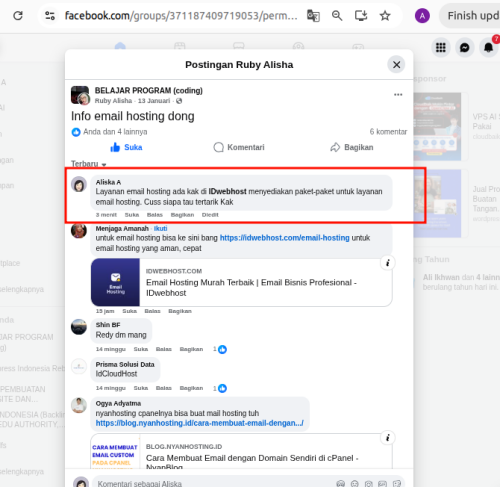Open the Cara Membuat Email NyanBlog preview card
The width and height of the screenshot is (500, 487).
pos(241,452)
